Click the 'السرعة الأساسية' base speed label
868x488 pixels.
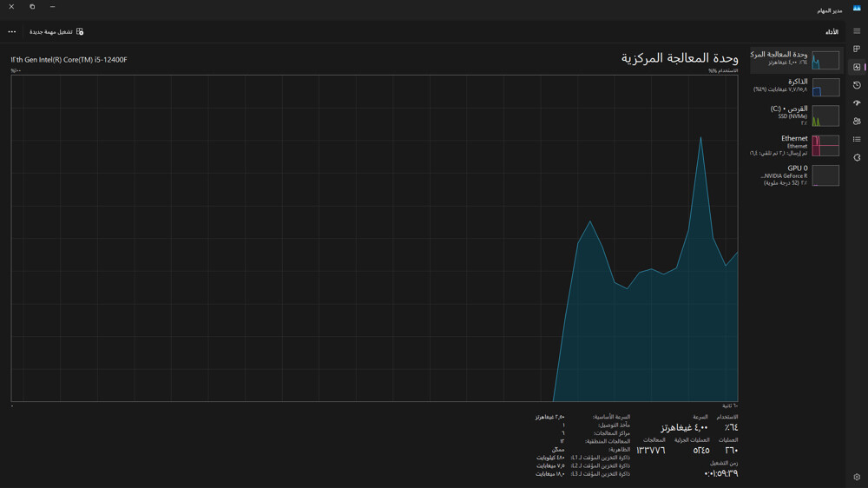611,417
